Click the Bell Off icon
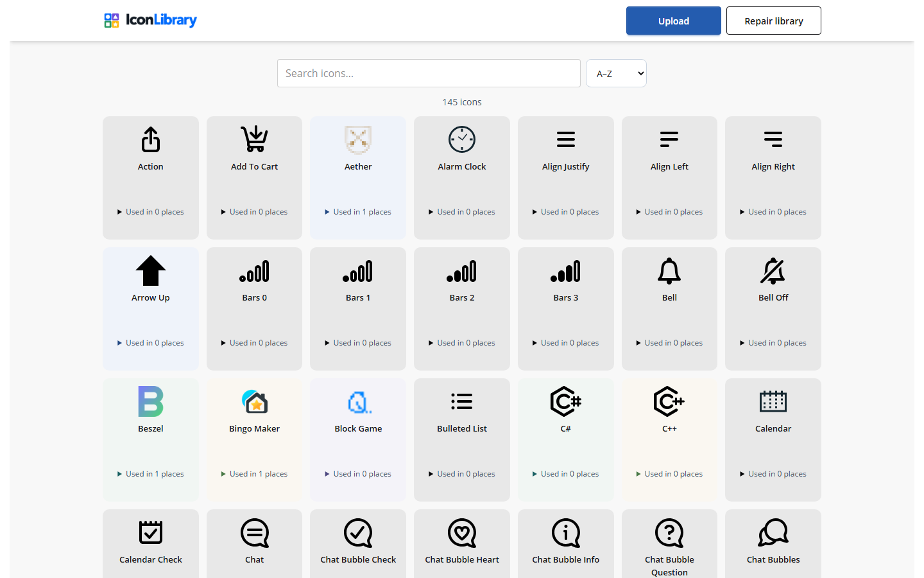 click(x=773, y=271)
